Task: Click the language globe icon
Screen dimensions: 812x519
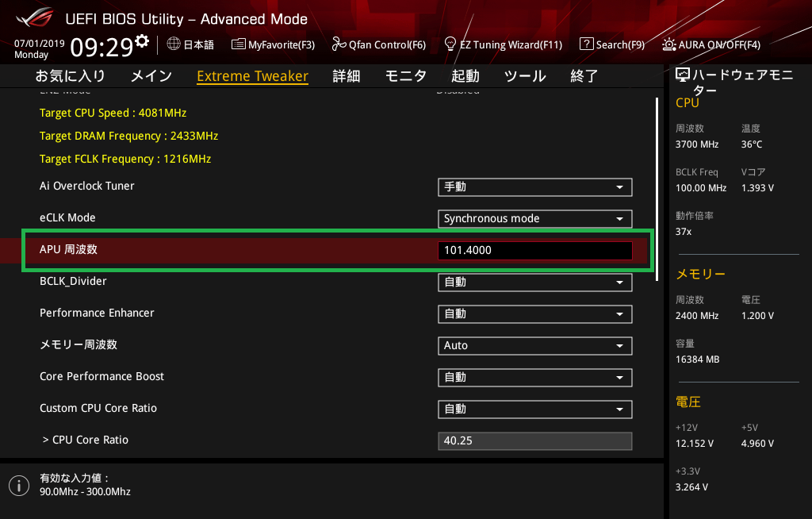Action: (174, 44)
